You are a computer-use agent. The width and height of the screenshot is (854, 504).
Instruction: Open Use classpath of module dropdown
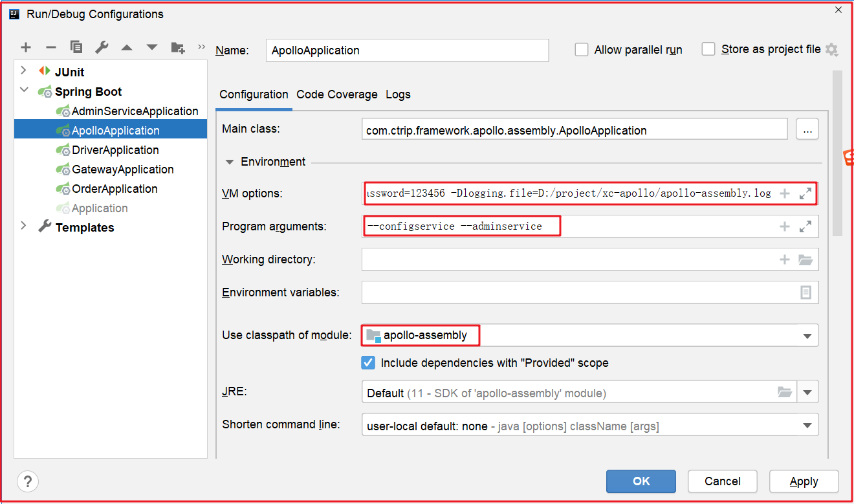807,336
